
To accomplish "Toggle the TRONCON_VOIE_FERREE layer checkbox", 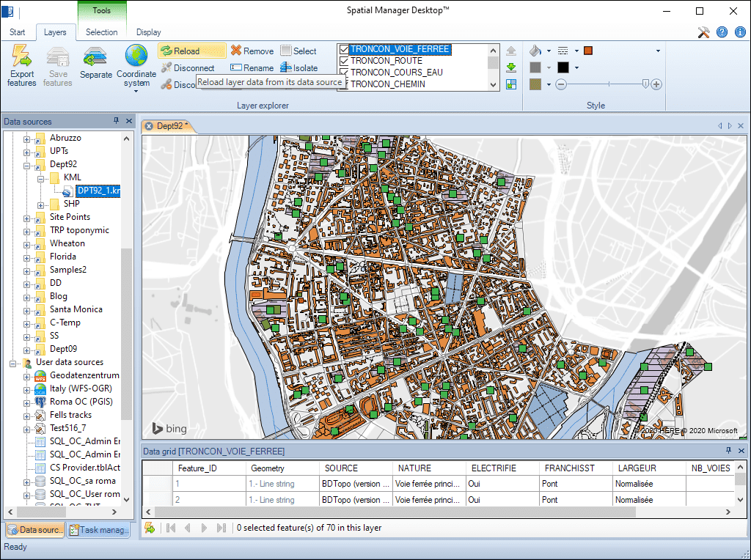I will [344, 49].
